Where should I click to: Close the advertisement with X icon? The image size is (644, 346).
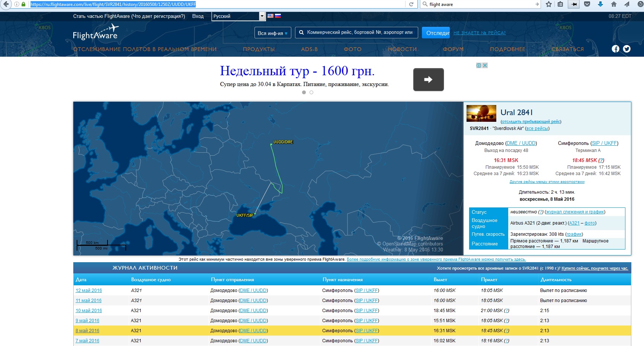(x=485, y=66)
